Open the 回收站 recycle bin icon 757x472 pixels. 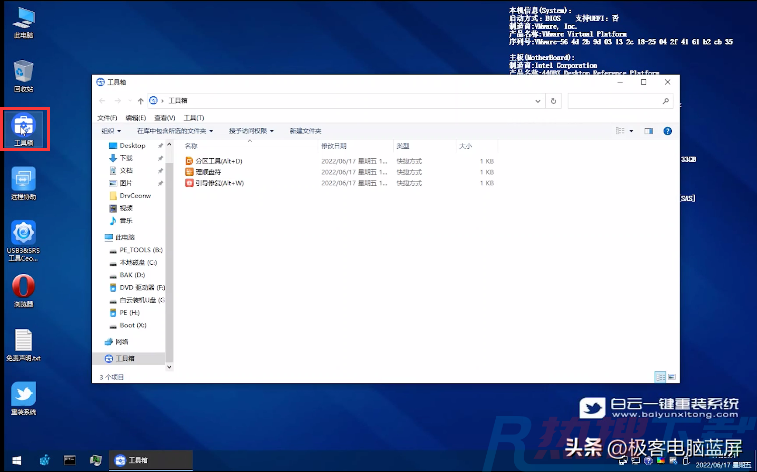(23, 76)
